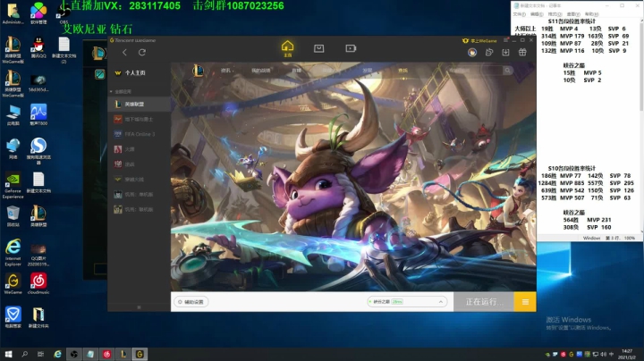Viewport: 644px width, 361px height.
Task: Open Format menu in Notepad window
Action: 555,14
